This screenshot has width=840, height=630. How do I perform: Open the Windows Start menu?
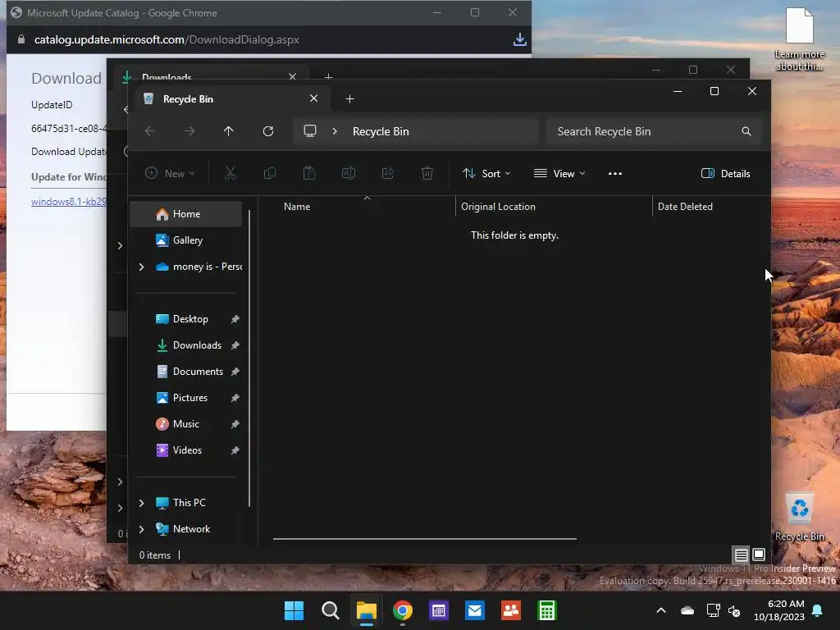[x=294, y=610]
